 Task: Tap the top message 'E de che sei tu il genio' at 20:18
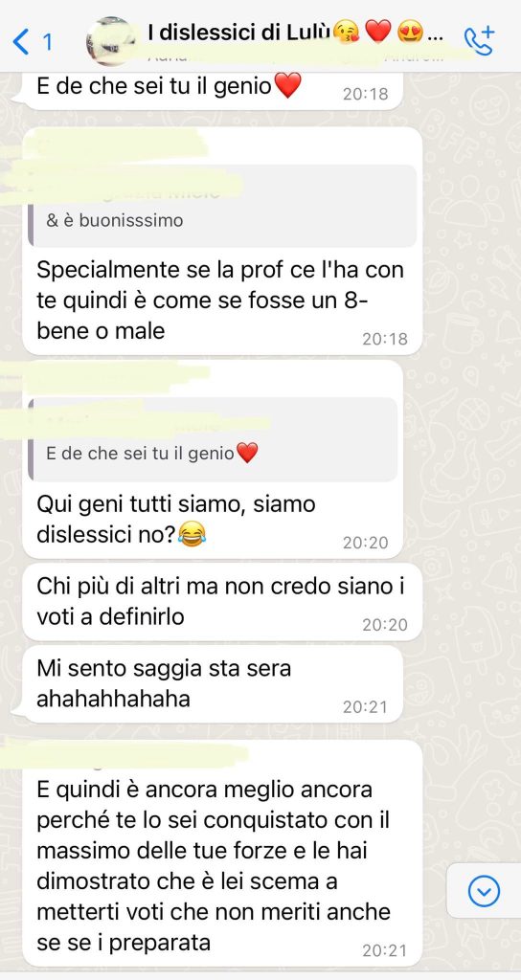[x=213, y=87]
